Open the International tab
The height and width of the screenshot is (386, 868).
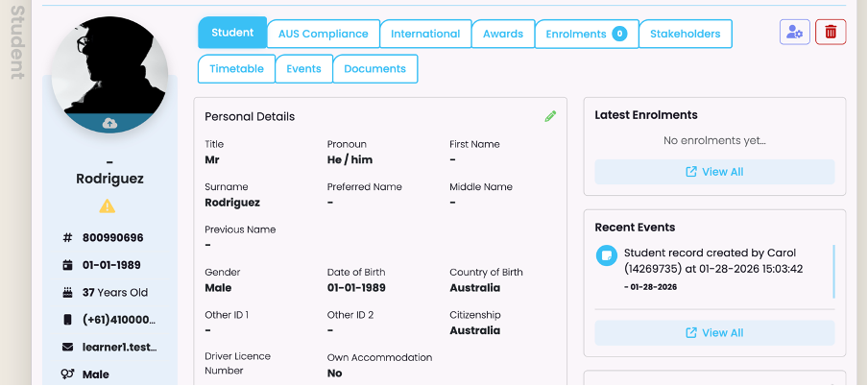[x=425, y=34]
